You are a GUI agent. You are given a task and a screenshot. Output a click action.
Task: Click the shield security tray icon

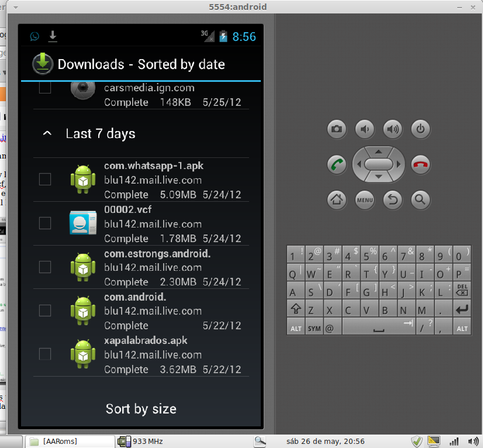[417, 442]
